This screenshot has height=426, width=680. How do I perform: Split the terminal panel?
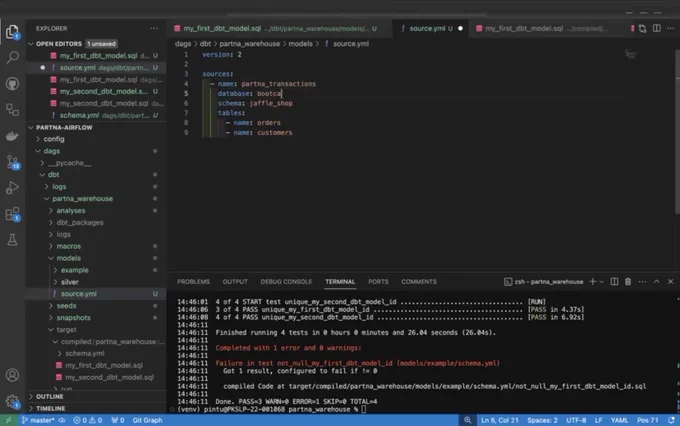[615, 282]
